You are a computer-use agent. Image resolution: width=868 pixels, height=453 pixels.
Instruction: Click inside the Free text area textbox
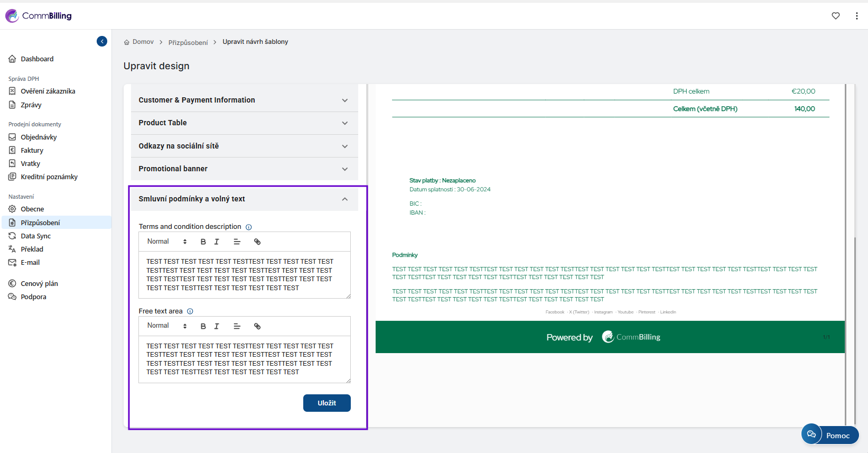click(244, 359)
